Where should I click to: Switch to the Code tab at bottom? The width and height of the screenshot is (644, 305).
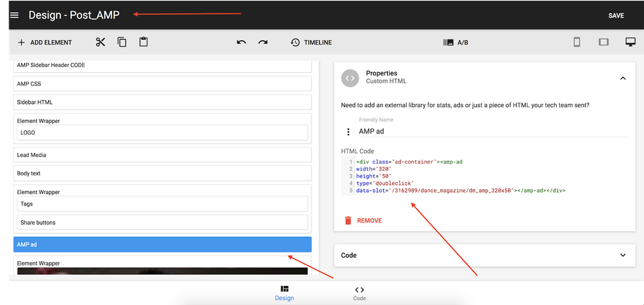coord(359,293)
